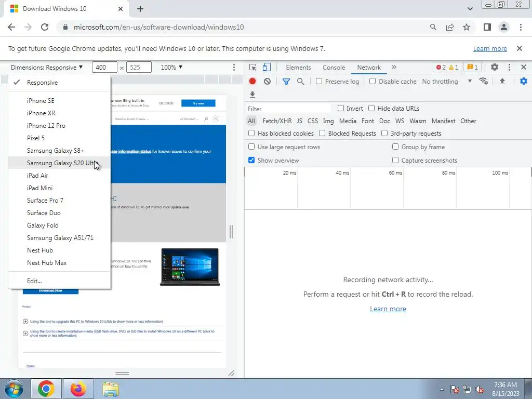Screen dimensions: 532x399
Task: Show hidden system tray icons
Action: pyautogui.click(x=442, y=389)
